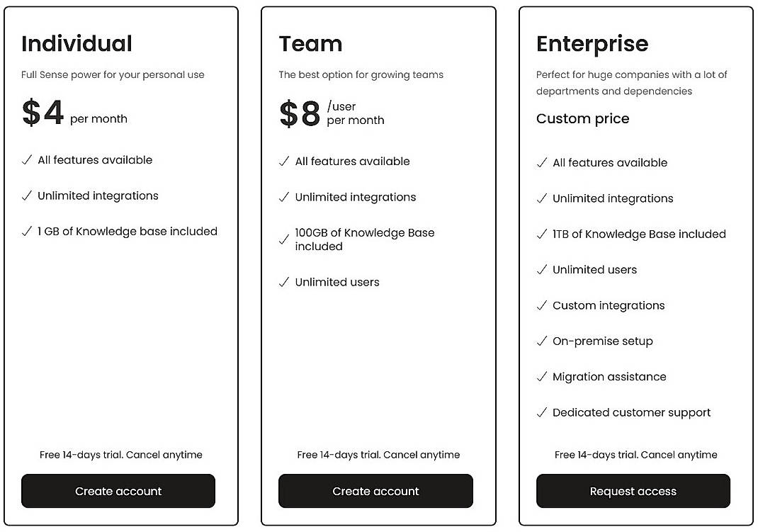Click the Enterprise plan heading
Screen dimensions: 758x532
[592, 43]
